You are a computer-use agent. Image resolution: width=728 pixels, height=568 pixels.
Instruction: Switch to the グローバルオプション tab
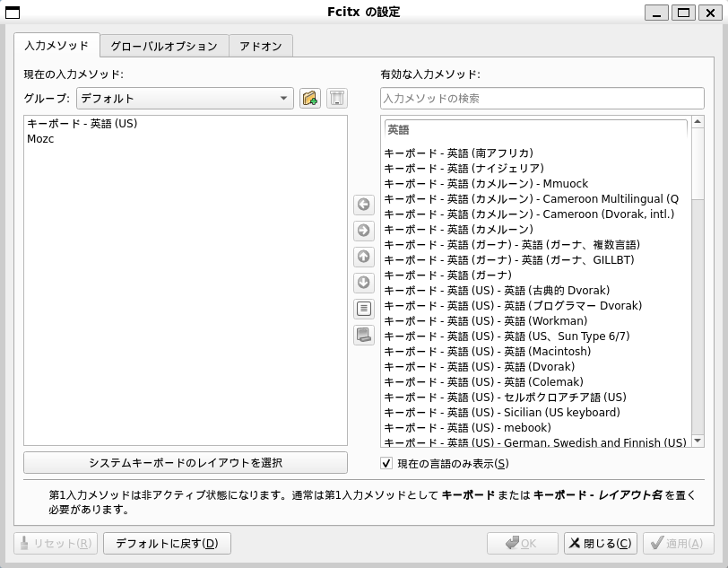click(x=164, y=46)
